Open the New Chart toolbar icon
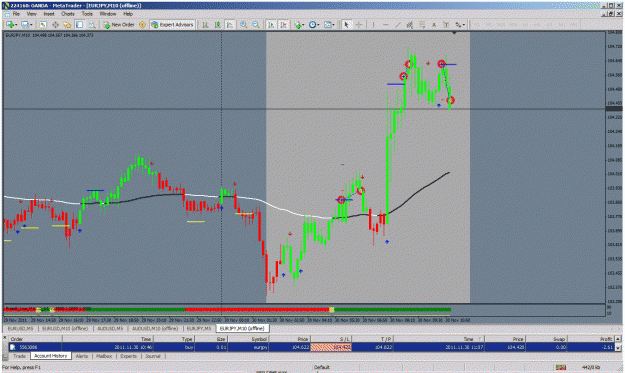 tap(10, 25)
